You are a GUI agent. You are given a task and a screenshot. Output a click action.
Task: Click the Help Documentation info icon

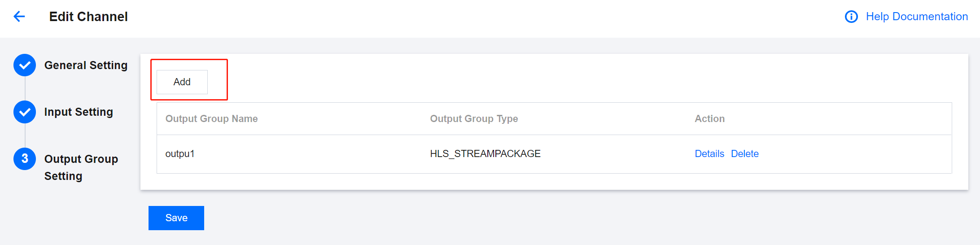pyautogui.click(x=851, y=17)
